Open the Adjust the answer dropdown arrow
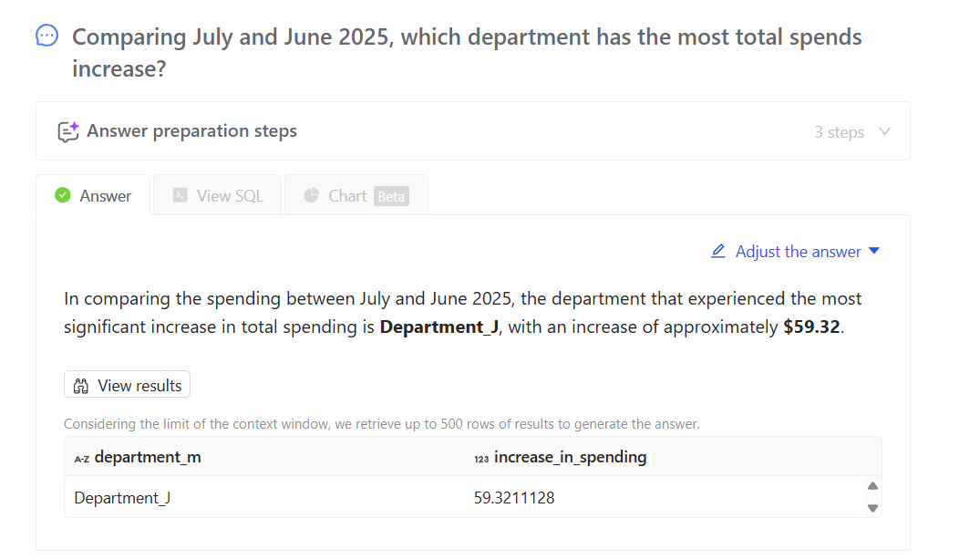Viewport: 980px width, 560px height. click(x=874, y=251)
